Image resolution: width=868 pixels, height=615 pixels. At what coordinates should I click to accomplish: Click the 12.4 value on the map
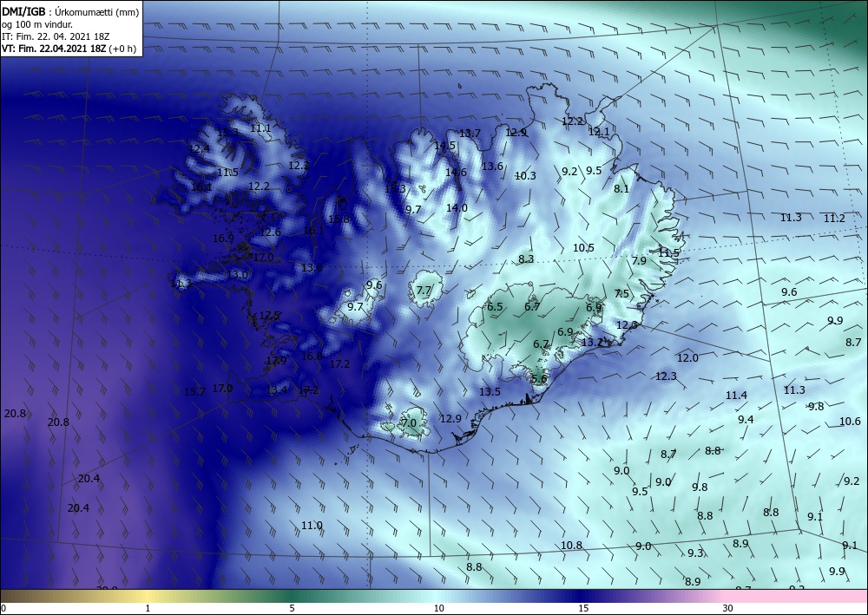click(x=200, y=149)
